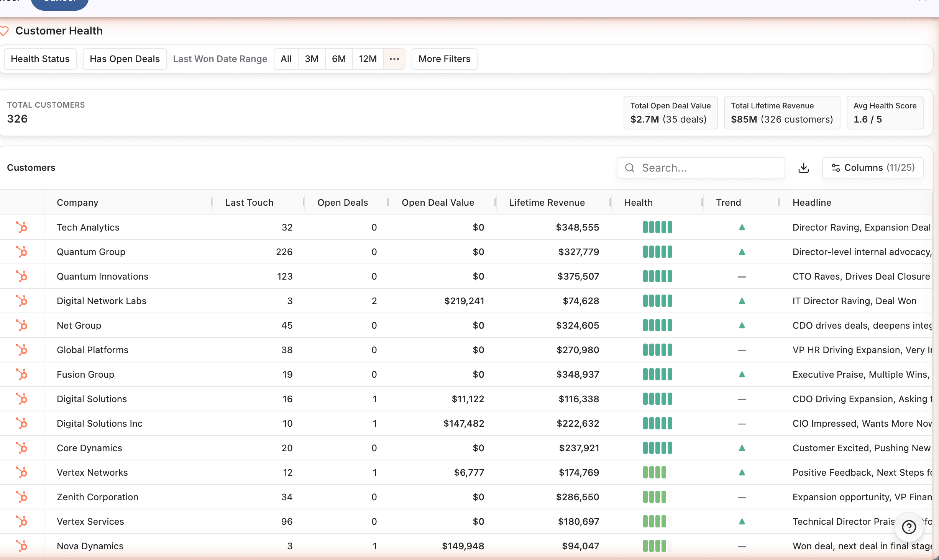The height and width of the screenshot is (560, 939).
Task: Open More Filters
Action: pos(444,59)
